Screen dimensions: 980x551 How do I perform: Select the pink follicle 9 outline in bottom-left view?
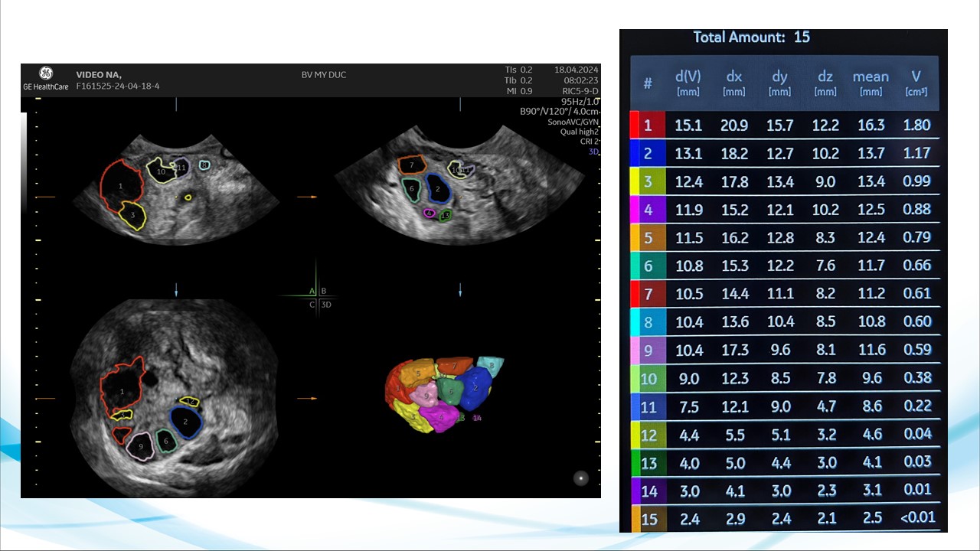141,446
